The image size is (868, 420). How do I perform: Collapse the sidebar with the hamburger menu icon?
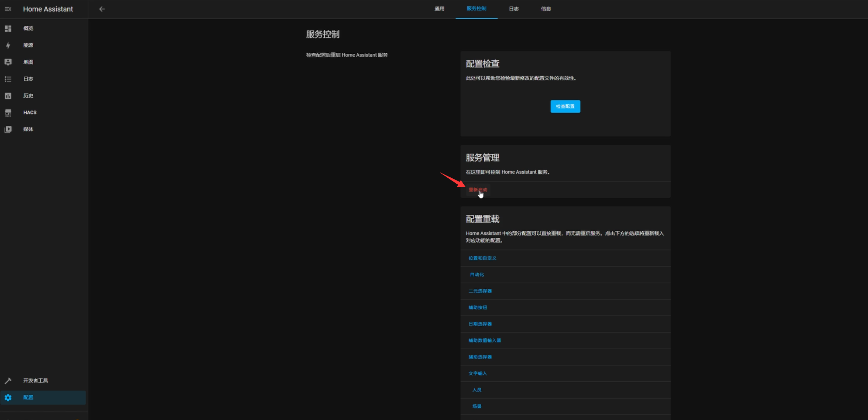click(x=8, y=9)
